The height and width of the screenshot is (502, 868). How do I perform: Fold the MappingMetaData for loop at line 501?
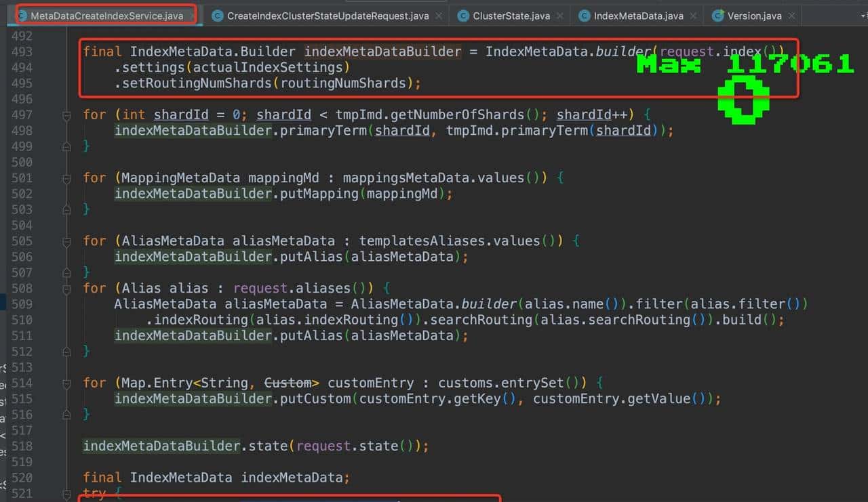(66, 178)
